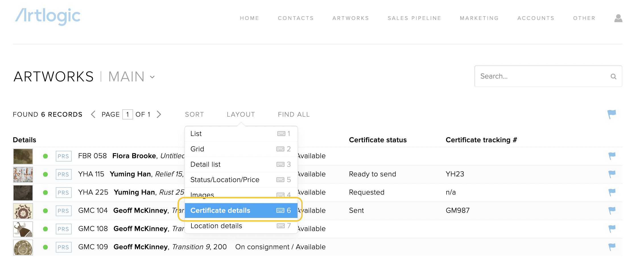This screenshot has width=644, height=268.
Task: Open Flora Brooke Untitled record title
Action: 148,156
